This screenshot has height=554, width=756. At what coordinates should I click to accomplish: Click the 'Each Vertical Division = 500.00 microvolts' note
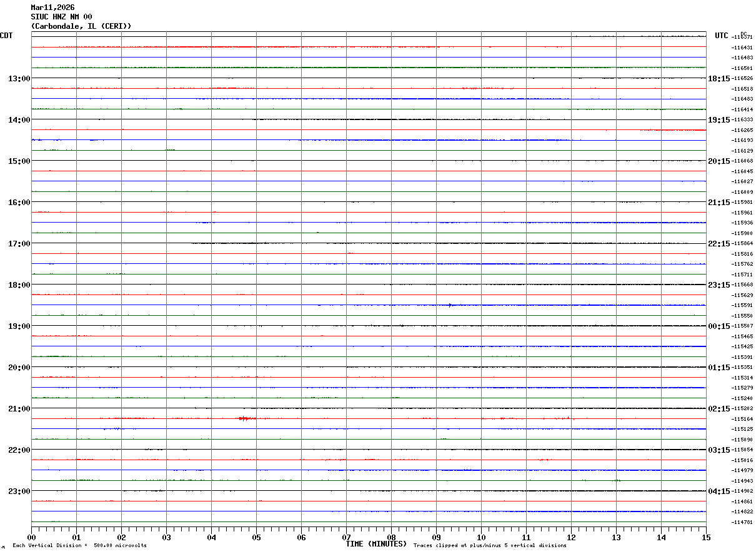[x=79, y=545]
